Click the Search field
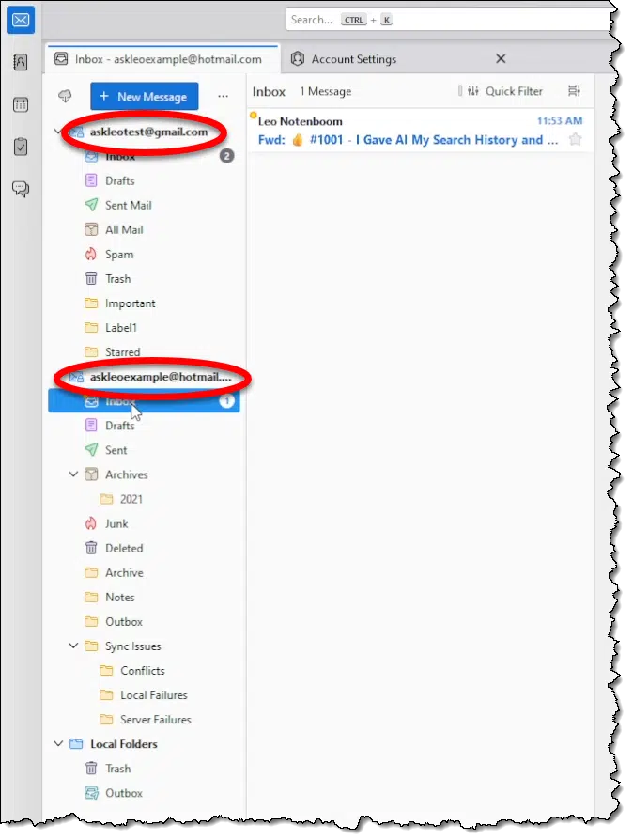Viewport: 633px width, 840px height. 450,20
